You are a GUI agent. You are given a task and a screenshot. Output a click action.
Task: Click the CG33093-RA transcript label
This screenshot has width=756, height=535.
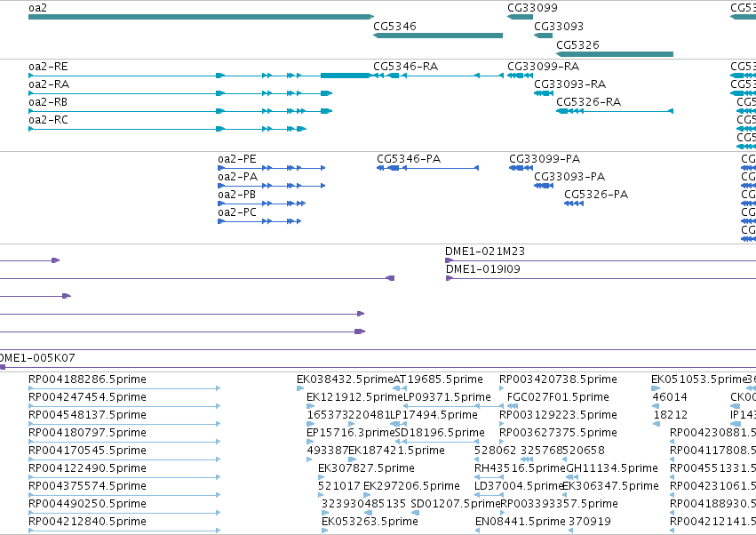(570, 84)
